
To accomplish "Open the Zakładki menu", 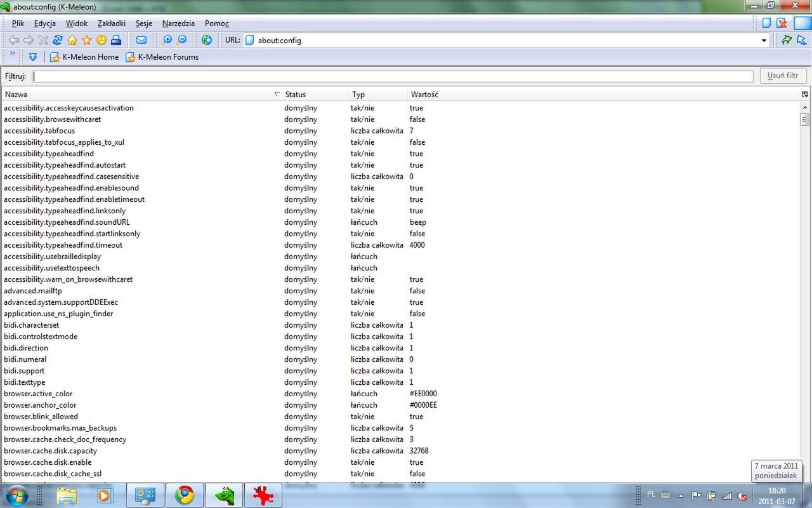I will (x=111, y=23).
